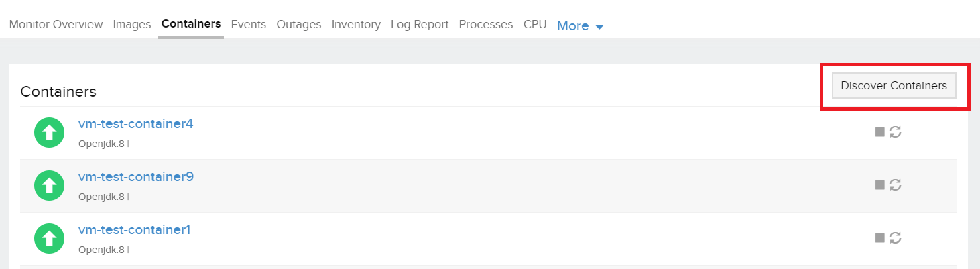Open the Inventory tab
This screenshot has width=980, height=269.
pyautogui.click(x=356, y=24)
